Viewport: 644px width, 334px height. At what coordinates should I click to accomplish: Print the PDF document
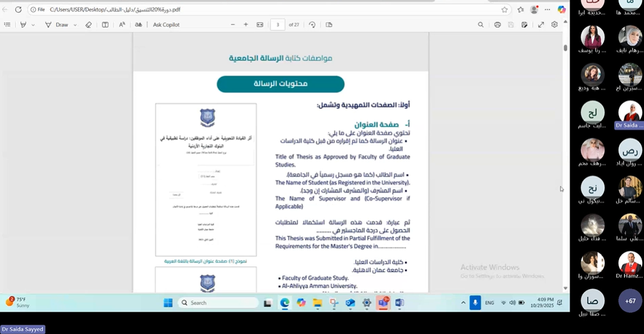497,25
